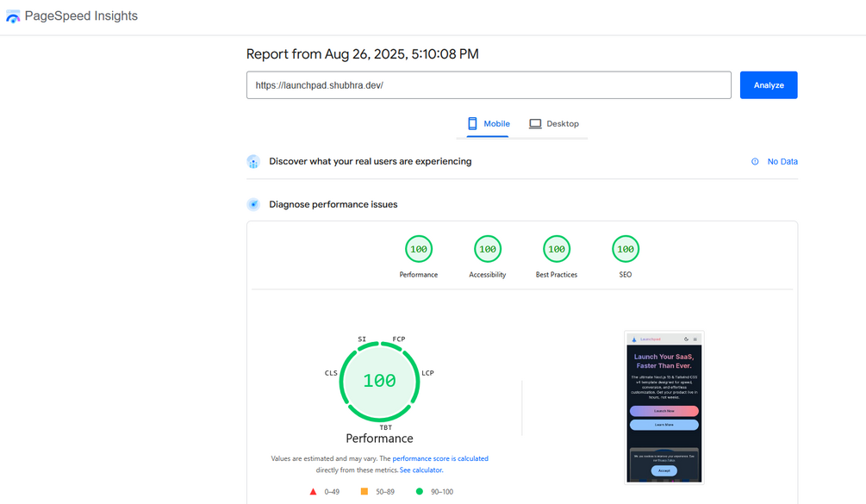Open 'performance score is calculated' link
Screen dimensions: 866x504
coord(440,458)
